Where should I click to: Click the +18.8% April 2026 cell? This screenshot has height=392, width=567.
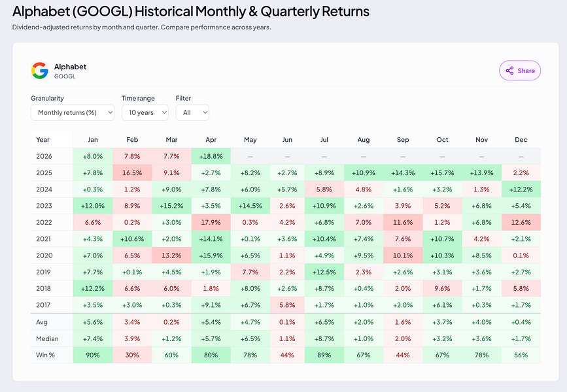(211, 156)
